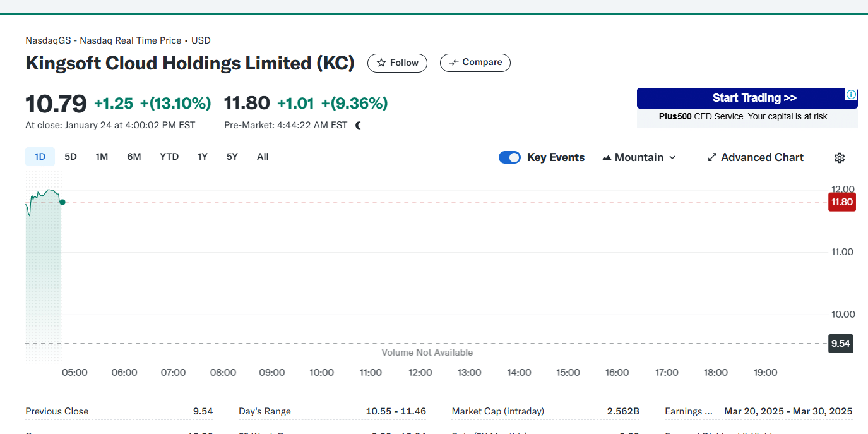Image resolution: width=868 pixels, height=434 pixels.
Task: Select the 6M range tab
Action: click(x=134, y=157)
